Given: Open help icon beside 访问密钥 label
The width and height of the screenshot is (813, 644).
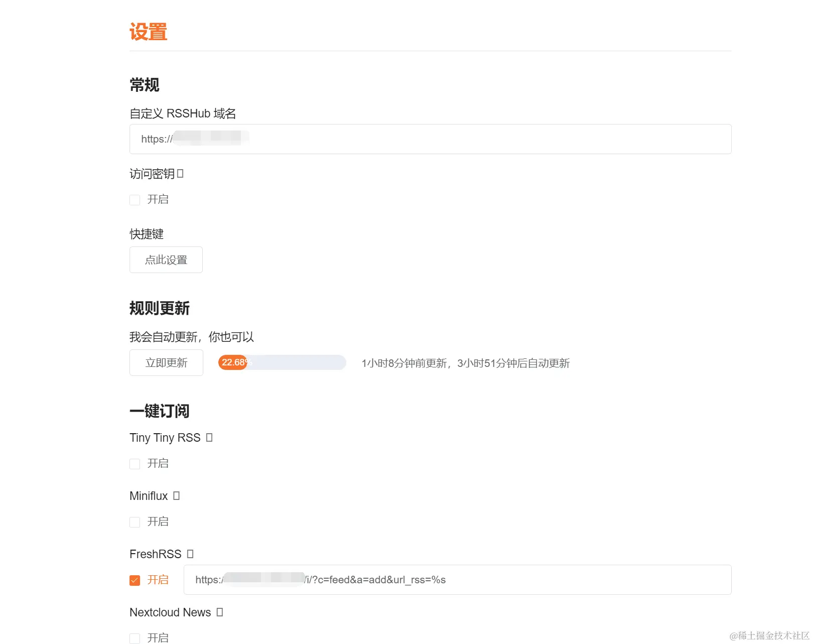Looking at the screenshot, I should [181, 174].
